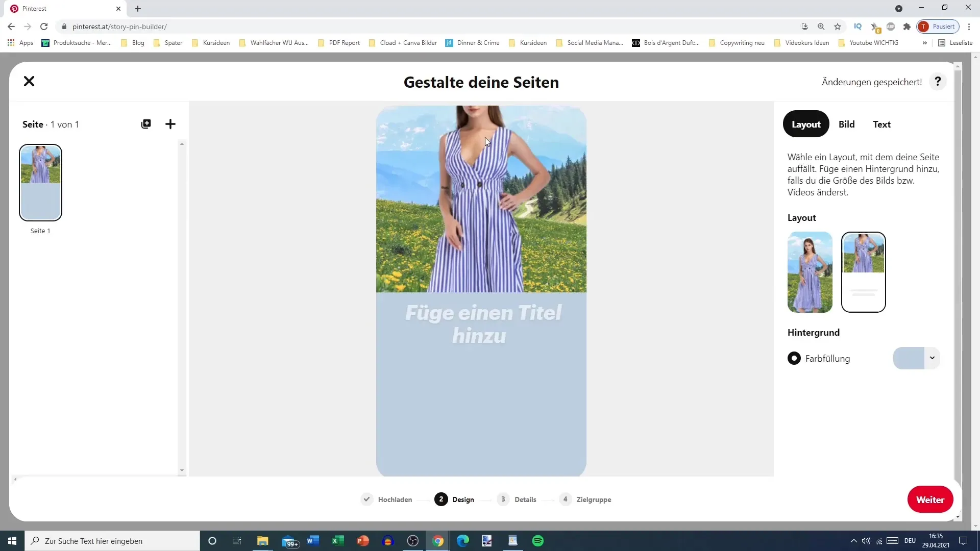Click the Text tab icon
Screen dimensions: 980x551
pyautogui.click(x=883, y=124)
